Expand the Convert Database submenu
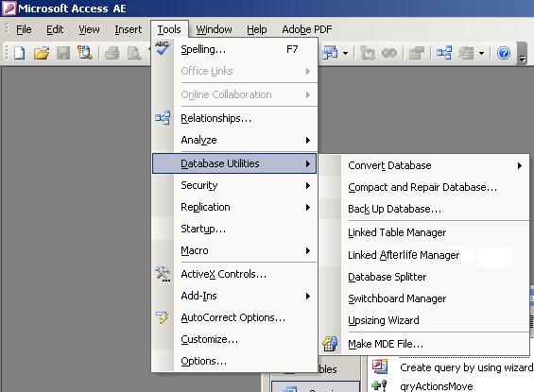The width and height of the screenshot is (534, 392). pos(520,165)
